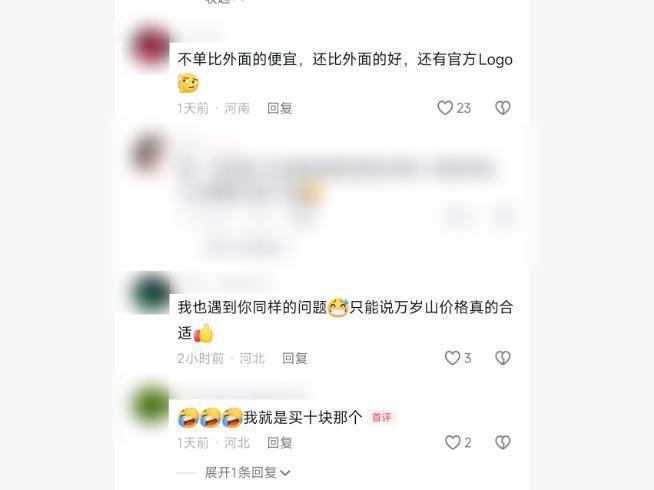
Task: Reply to the 河南 comment posted 1天前
Action: pos(279,108)
